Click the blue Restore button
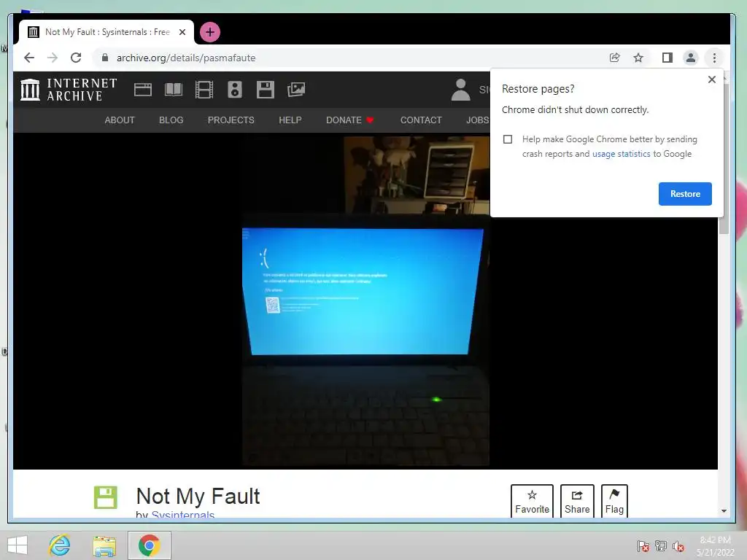Screen dimensions: 747x560 click(x=685, y=194)
